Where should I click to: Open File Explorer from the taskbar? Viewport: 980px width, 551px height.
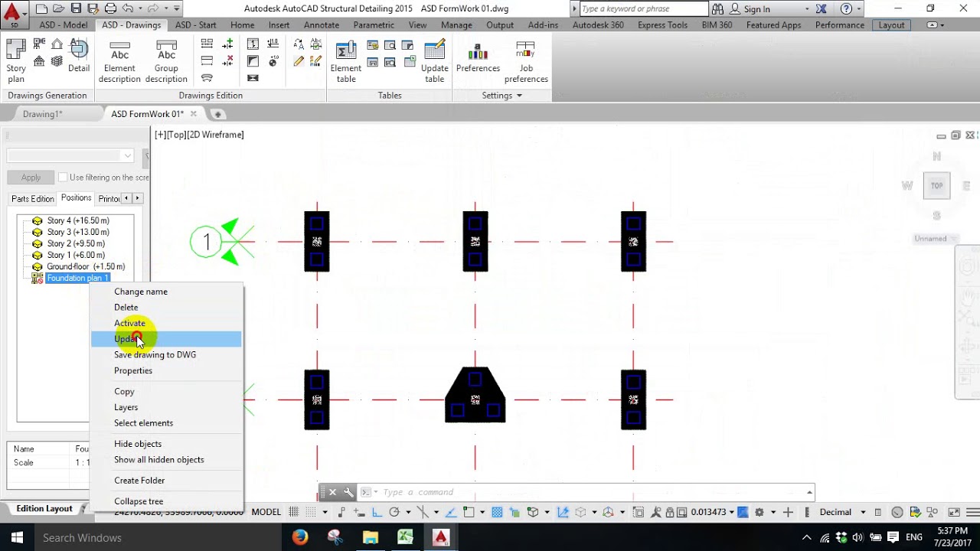coord(370,537)
